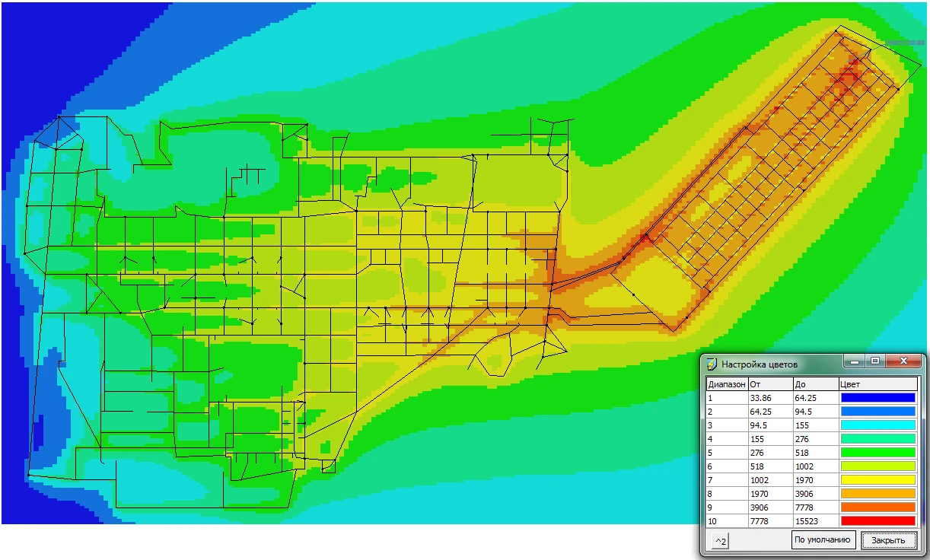Click the Закрыть button
The width and height of the screenshot is (930, 560).
[888, 540]
